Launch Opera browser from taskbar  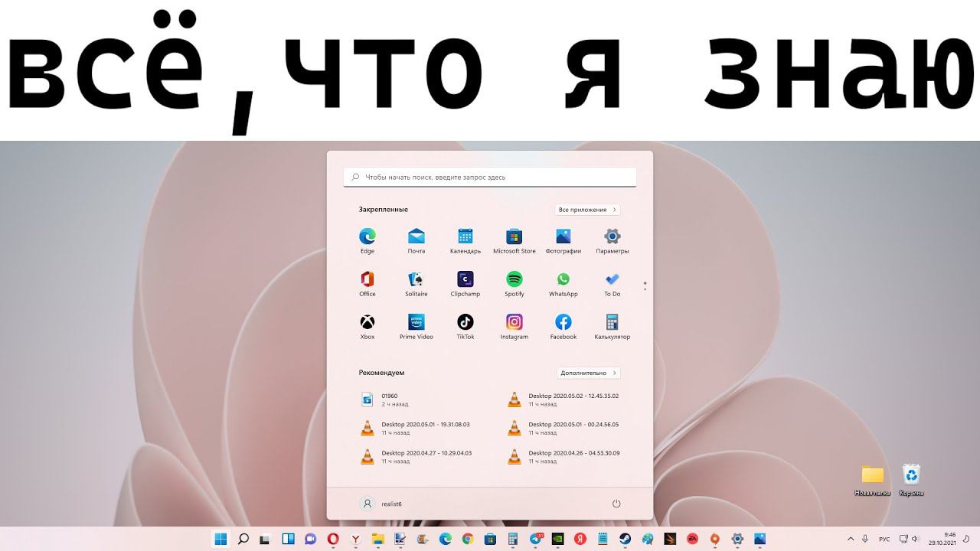pos(334,539)
